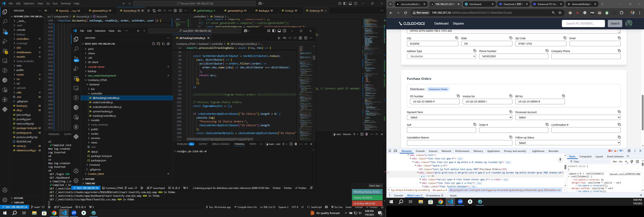Open Run and Debug in root VS Code window
This screenshot has width=644, height=217.
point(76,69)
